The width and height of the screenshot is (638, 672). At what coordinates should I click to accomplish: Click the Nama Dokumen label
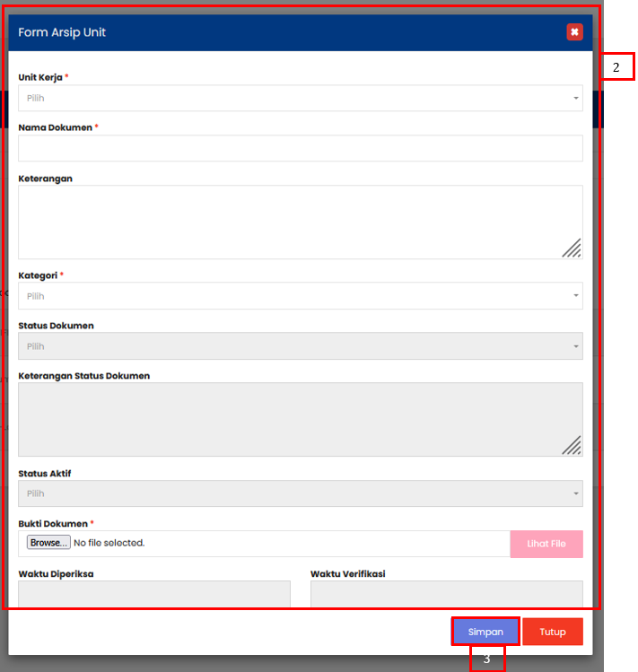pos(55,127)
